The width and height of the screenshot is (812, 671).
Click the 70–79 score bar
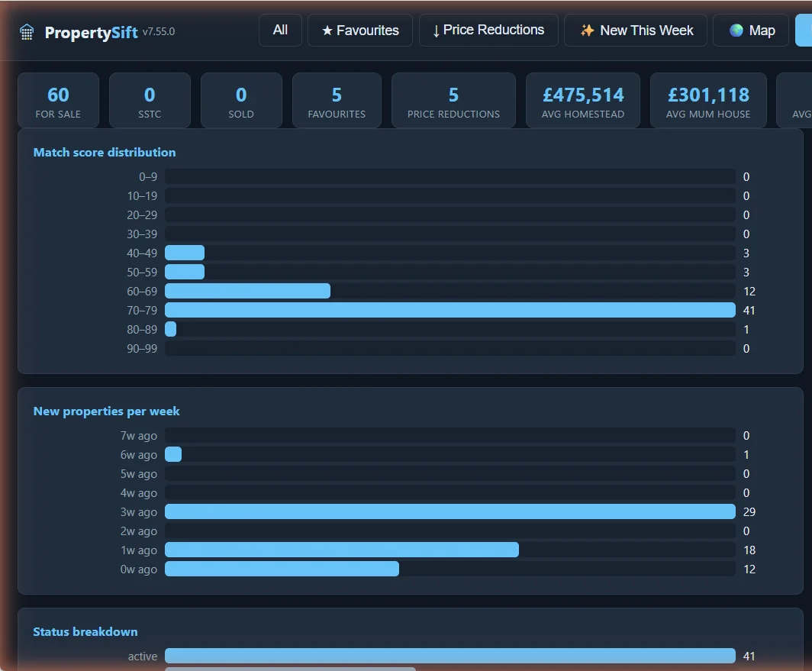click(450, 311)
